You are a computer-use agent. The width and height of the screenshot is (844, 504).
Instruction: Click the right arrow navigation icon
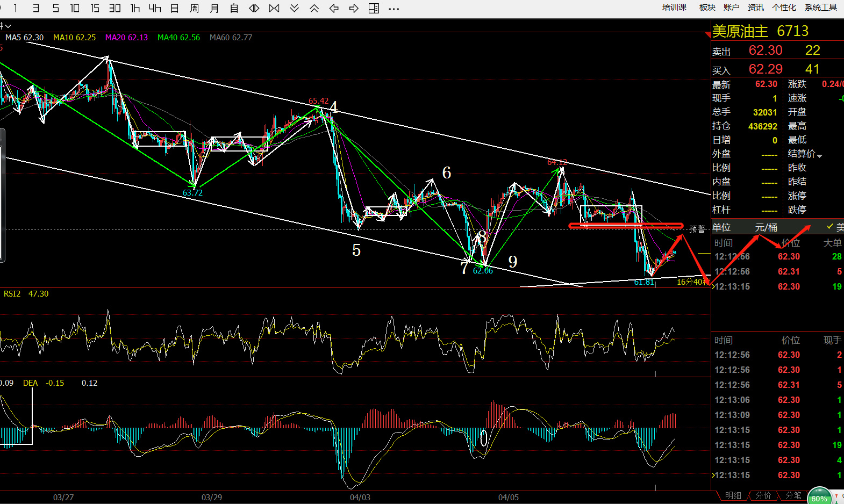[x=354, y=8]
